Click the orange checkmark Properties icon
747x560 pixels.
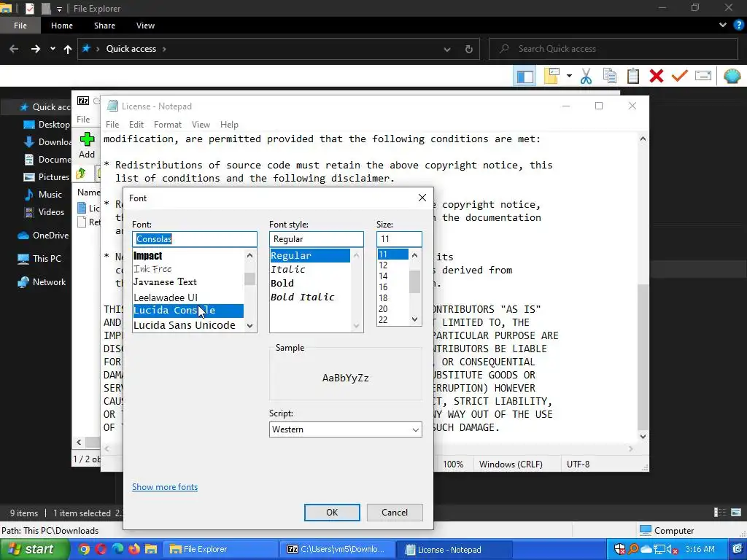pyautogui.click(x=679, y=76)
